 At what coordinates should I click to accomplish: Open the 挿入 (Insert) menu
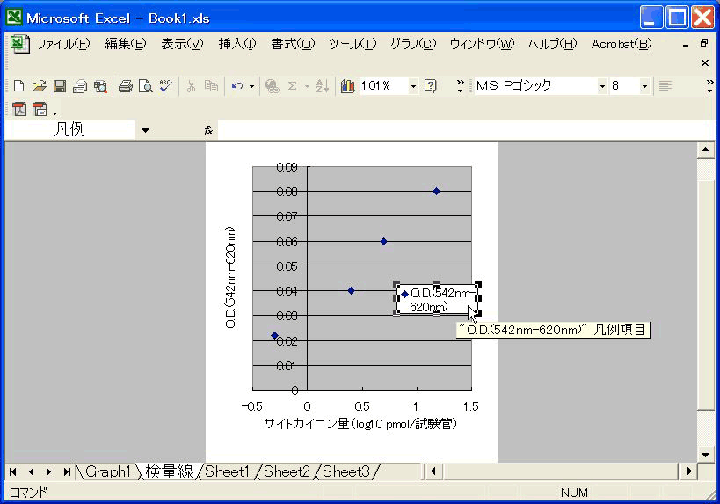coord(237,44)
